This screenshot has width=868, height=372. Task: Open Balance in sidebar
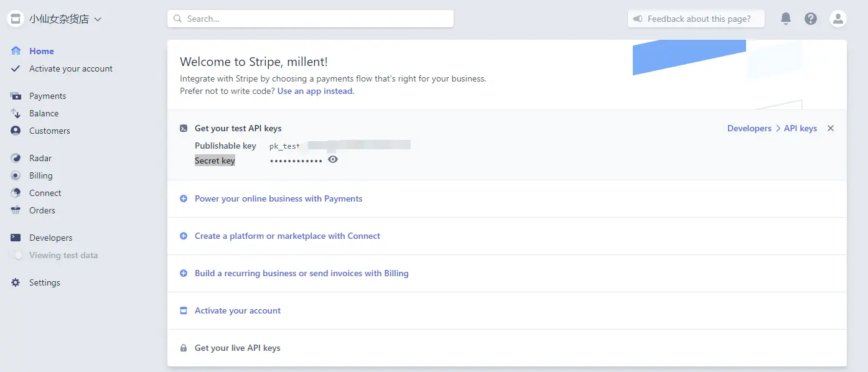click(x=44, y=113)
